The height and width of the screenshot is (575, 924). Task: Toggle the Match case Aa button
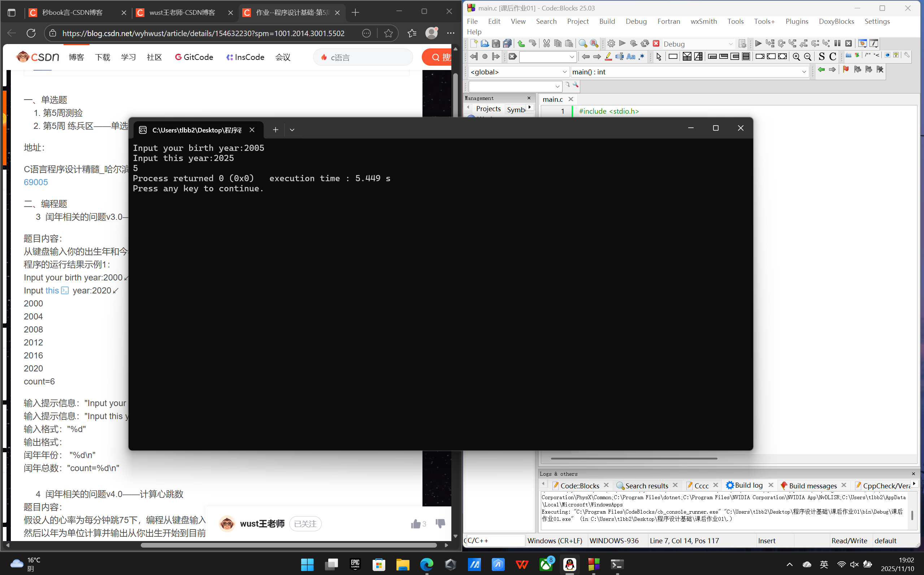630,57
